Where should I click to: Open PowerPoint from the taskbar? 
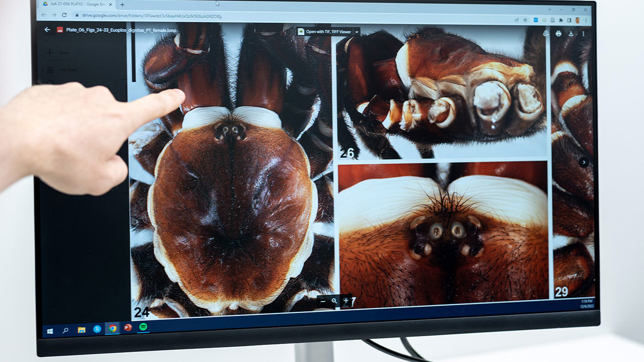point(128,327)
